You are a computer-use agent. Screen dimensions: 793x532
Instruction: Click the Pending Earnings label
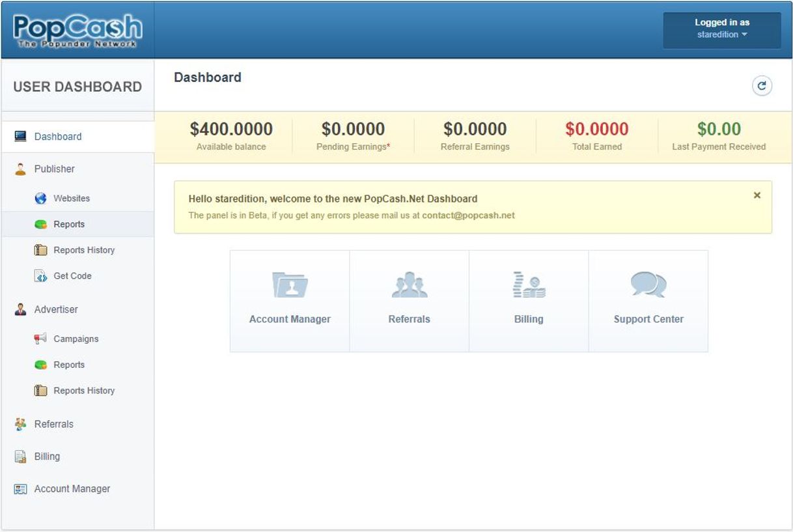click(x=353, y=147)
